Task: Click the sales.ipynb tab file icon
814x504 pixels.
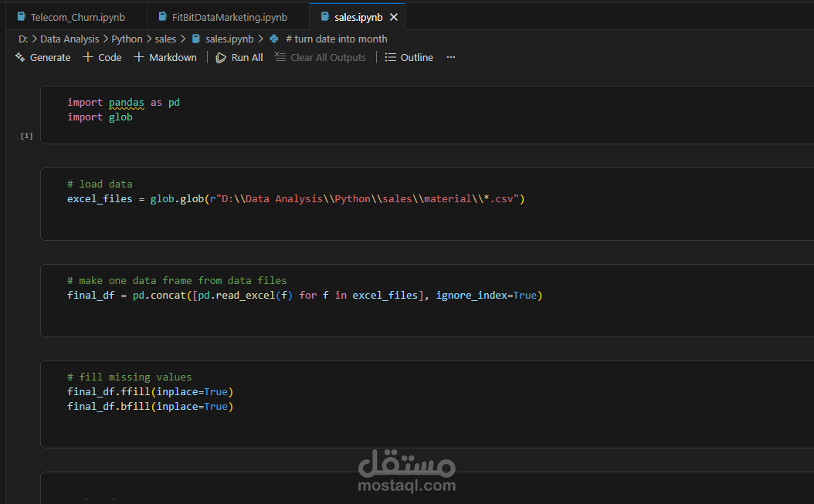Action: tap(325, 17)
